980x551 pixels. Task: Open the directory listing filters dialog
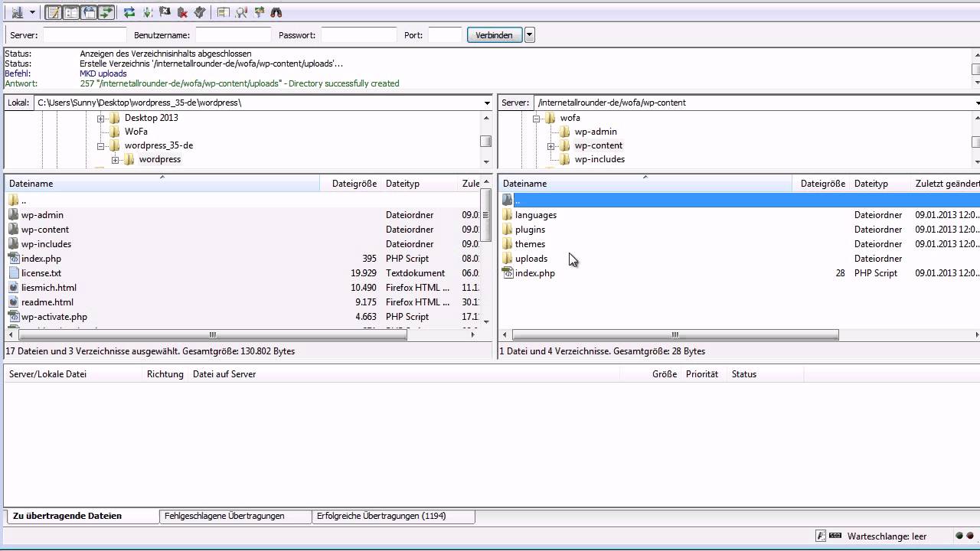pyautogui.click(x=224, y=12)
